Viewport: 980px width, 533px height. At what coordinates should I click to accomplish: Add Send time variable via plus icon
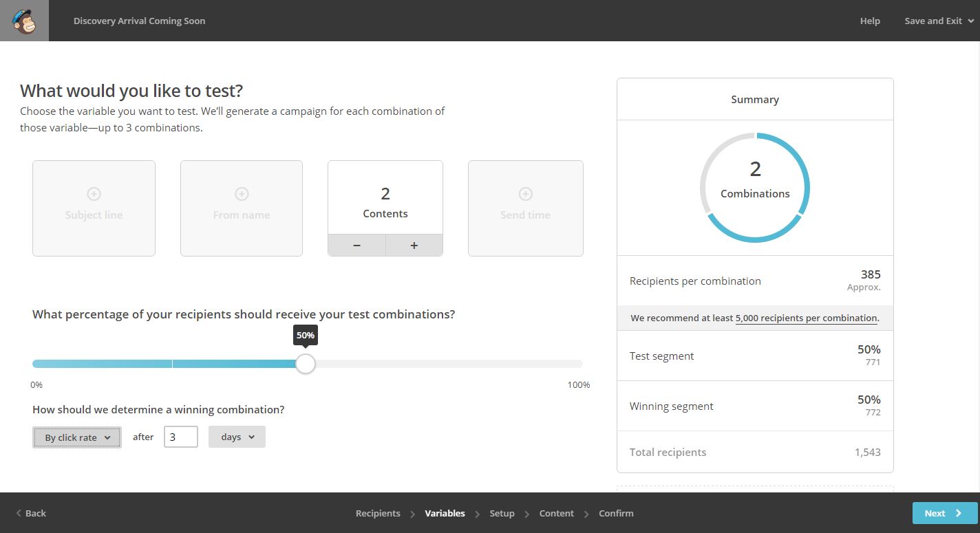point(525,194)
